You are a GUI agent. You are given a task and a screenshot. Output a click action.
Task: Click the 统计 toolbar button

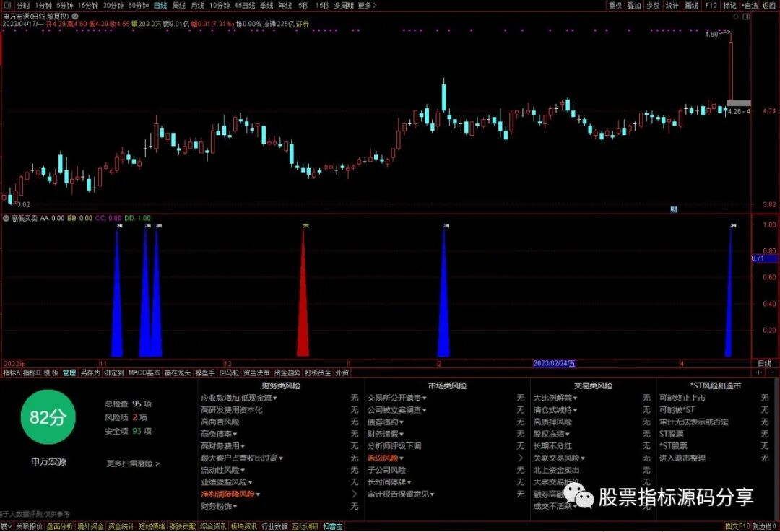click(x=672, y=6)
